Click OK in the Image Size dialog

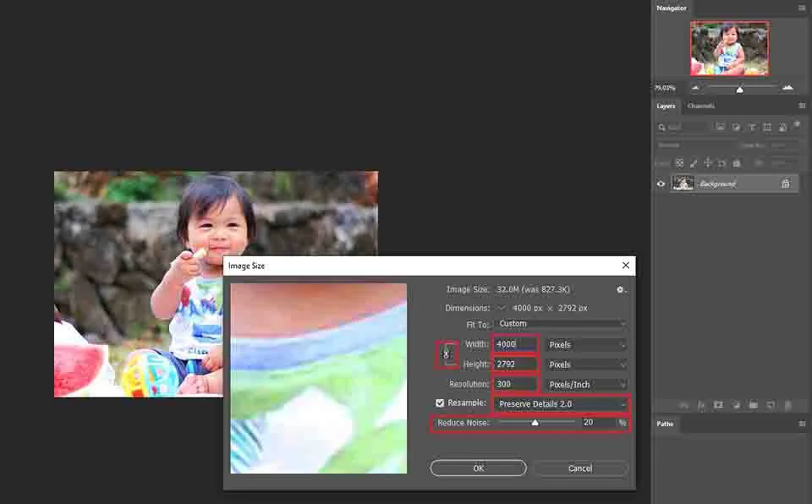pyautogui.click(x=478, y=468)
